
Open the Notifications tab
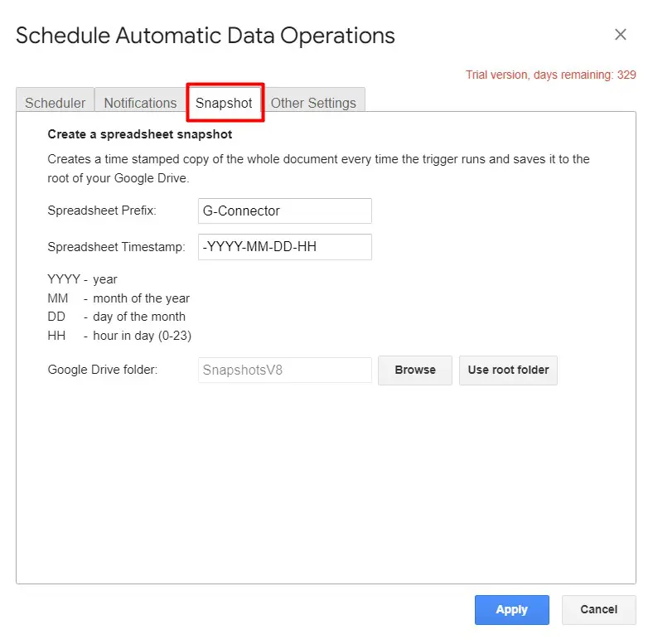click(140, 103)
